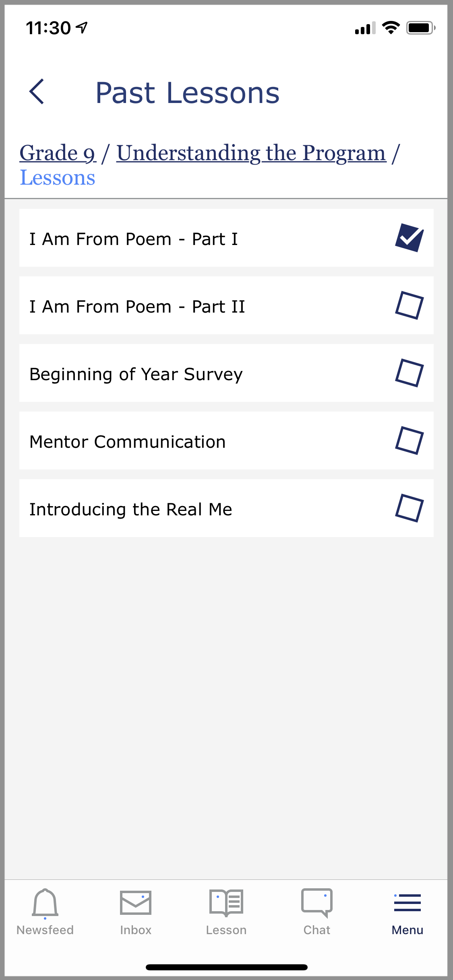The image size is (453, 980).
Task: Tick Introducing the Real Me checkbox
Action: pos(409,508)
